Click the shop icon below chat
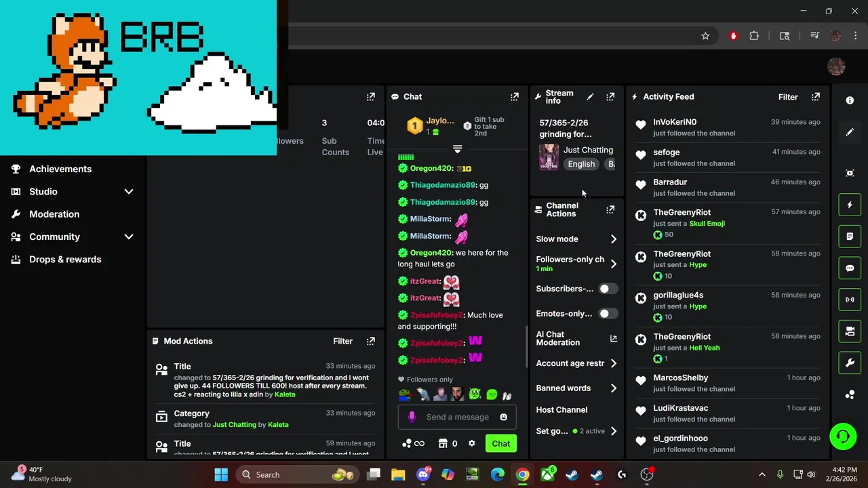Screen dimensions: 868x488 (443, 443)
